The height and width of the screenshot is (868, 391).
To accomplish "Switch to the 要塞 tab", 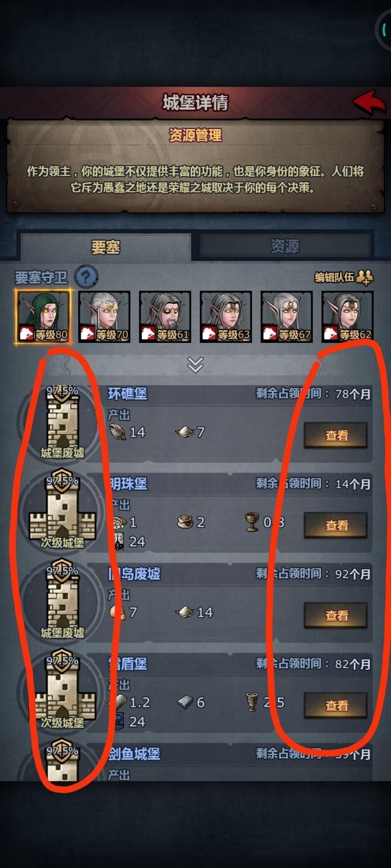I will (x=106, y=247).
